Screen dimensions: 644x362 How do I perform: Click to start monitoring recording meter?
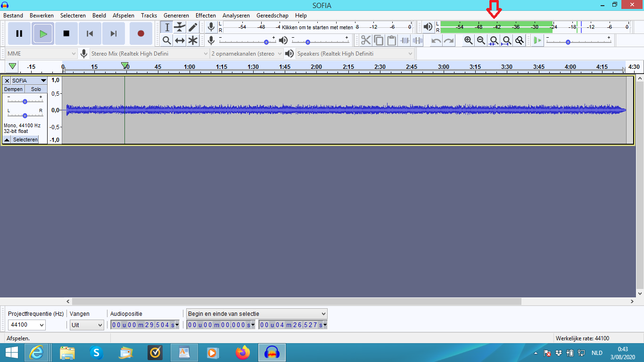(317, 27)
